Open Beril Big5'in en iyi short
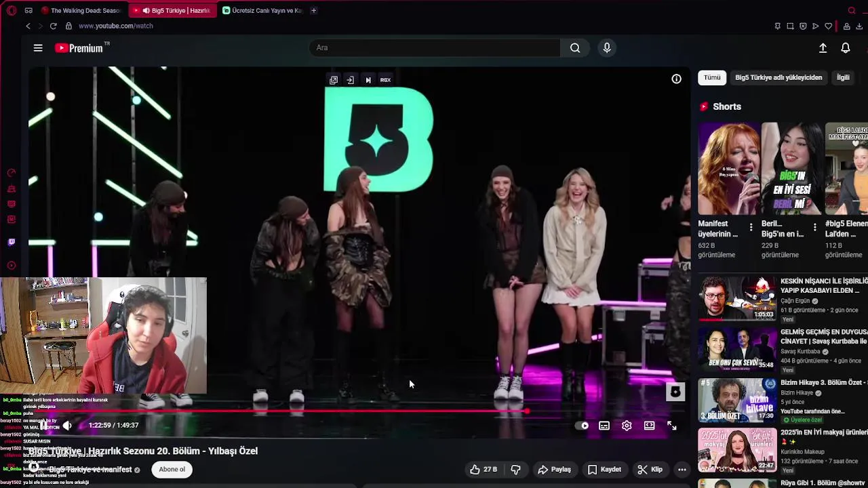This screenshot has width=868, height=488. click(x=792, y=169)
